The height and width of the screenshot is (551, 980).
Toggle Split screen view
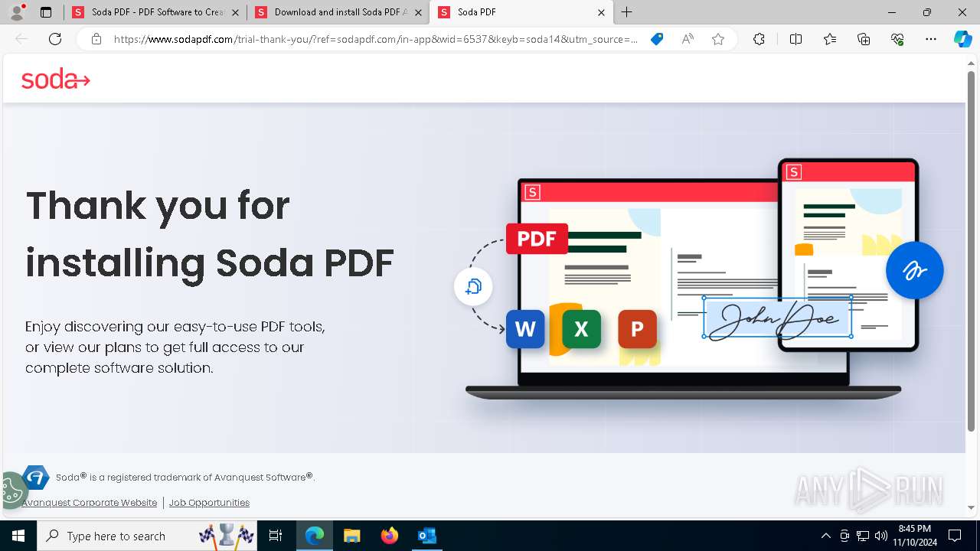point(795,39)
